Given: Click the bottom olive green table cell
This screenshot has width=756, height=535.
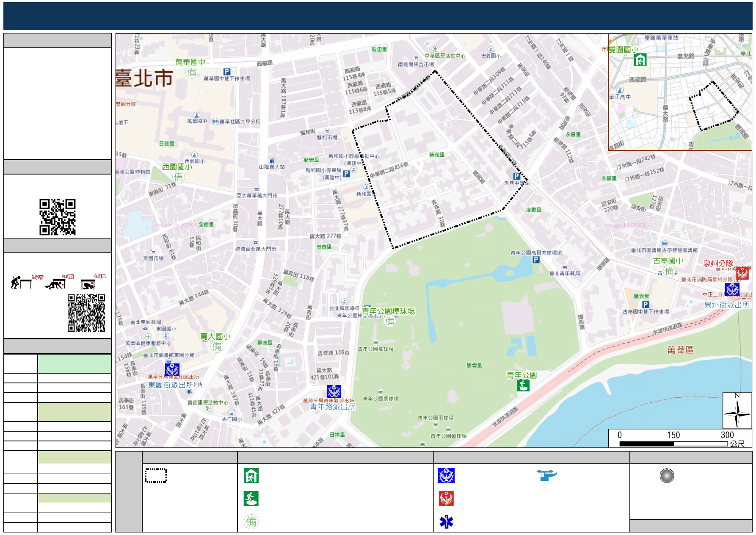Looking at the screenshot, I should pyautogui.click(x=74, y=498).
